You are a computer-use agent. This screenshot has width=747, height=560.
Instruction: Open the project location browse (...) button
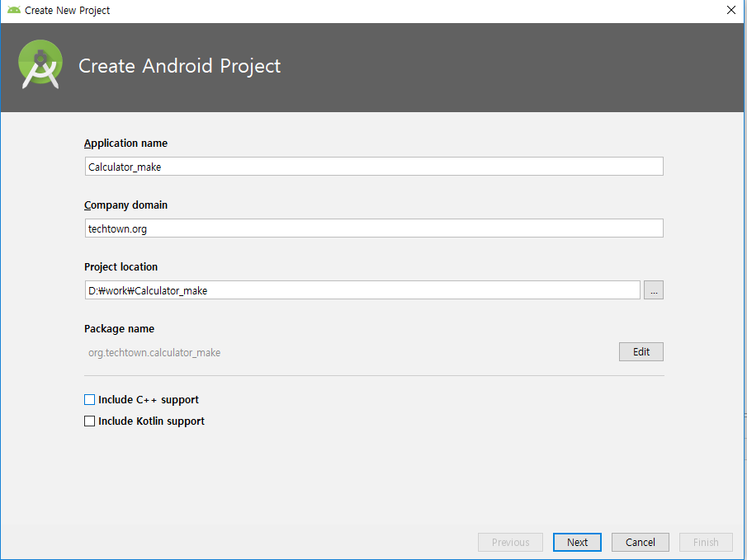pos(654,290)
